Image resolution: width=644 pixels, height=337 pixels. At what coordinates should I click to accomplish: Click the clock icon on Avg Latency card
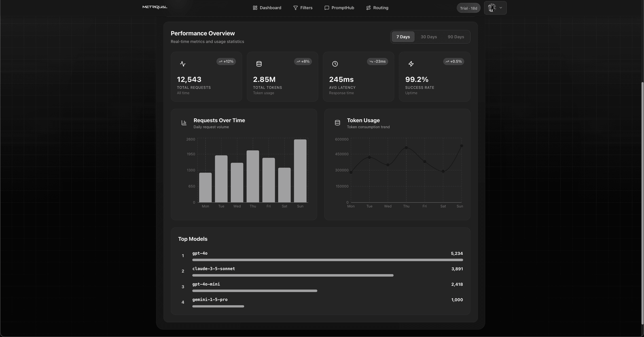[335, 64]
